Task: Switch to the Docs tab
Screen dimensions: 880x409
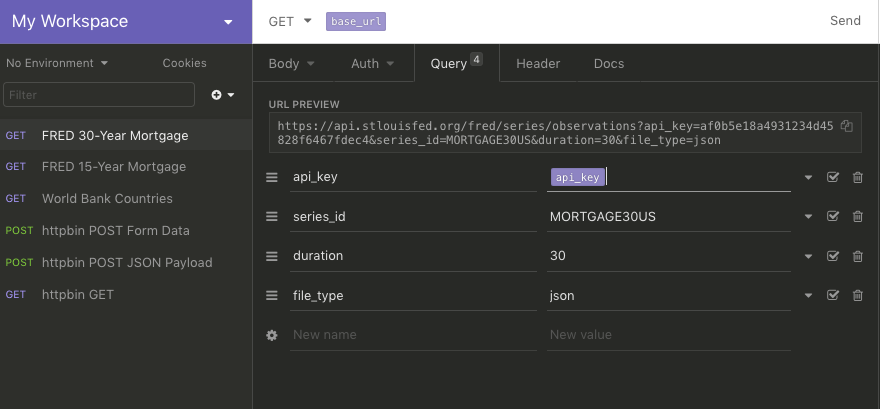Action: (x=609, y=63)
